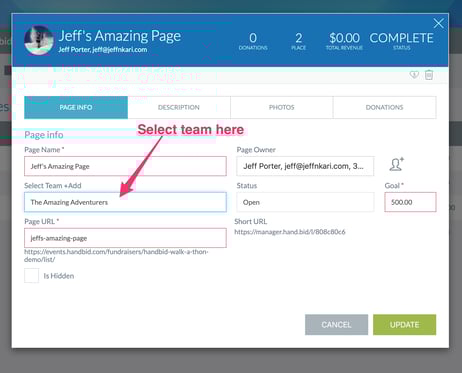Click the Jeff Porter email subtitle in header

click(103, 50)
